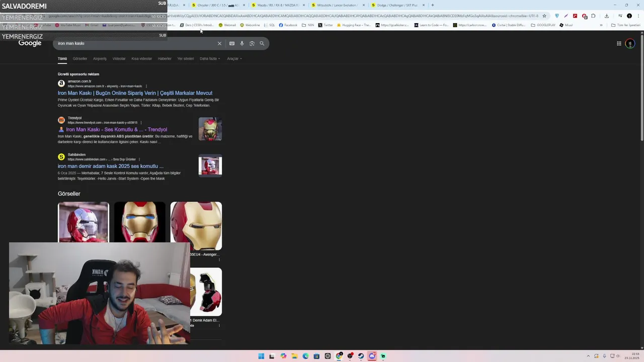Open Windows Start menu
The height and width of the screenshot is (362, 644).
(261, 356)
